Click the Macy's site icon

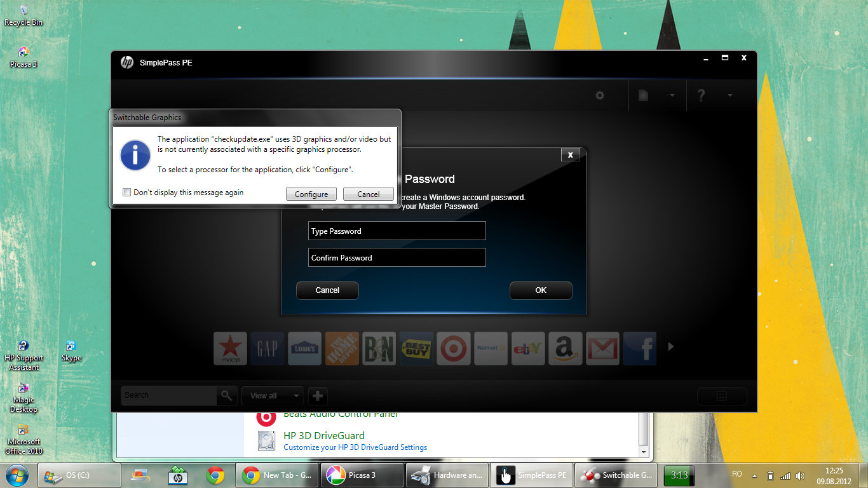[230, 348]
